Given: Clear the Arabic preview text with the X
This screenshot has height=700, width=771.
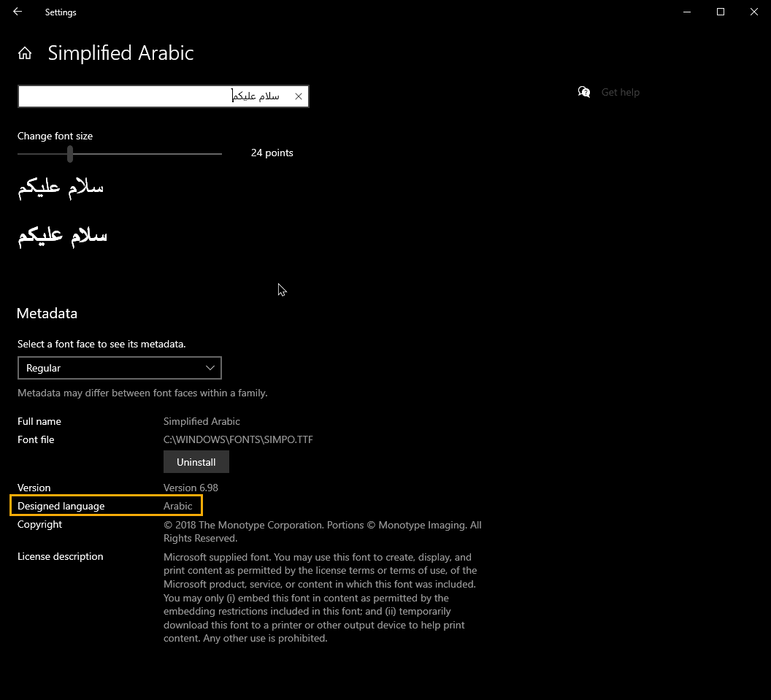Looking at the screenshot, I should pos(298,96).
